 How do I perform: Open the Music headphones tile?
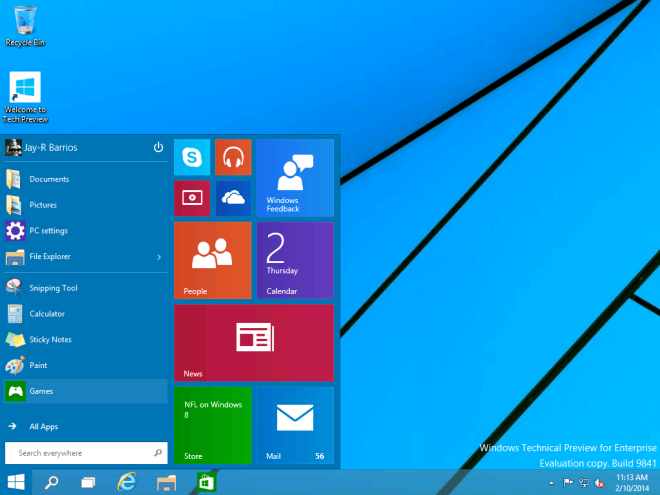point(233,157)
